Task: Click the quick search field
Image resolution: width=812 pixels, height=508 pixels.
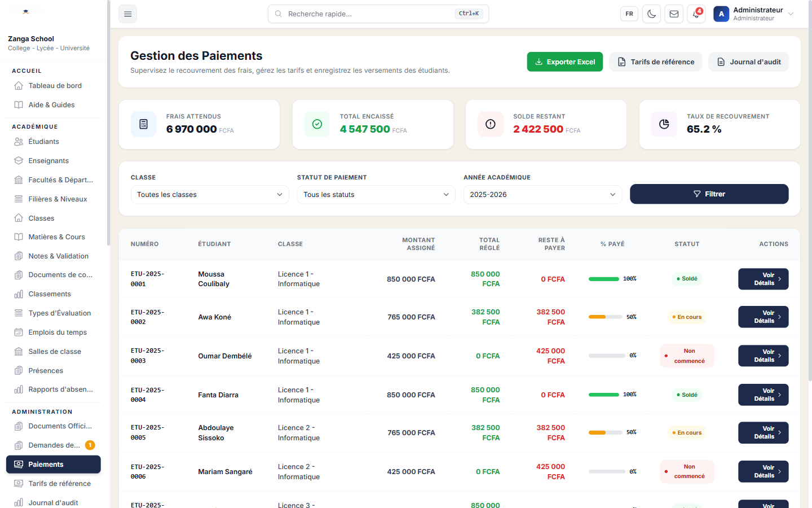Action: point(378,14)
